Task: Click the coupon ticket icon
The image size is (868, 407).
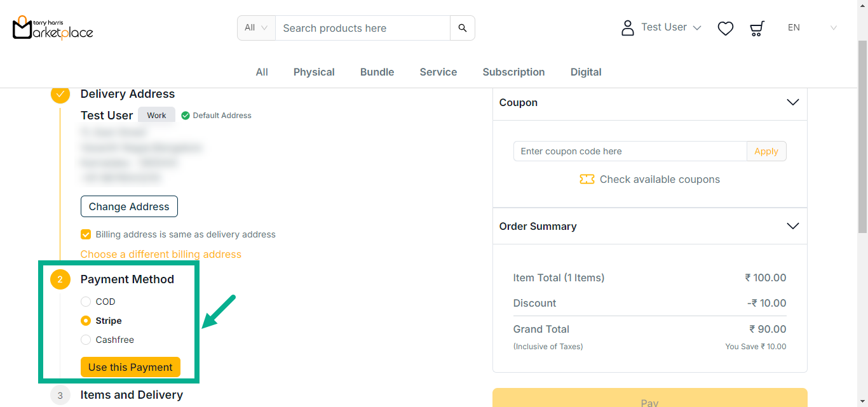Action: (587, 180)
